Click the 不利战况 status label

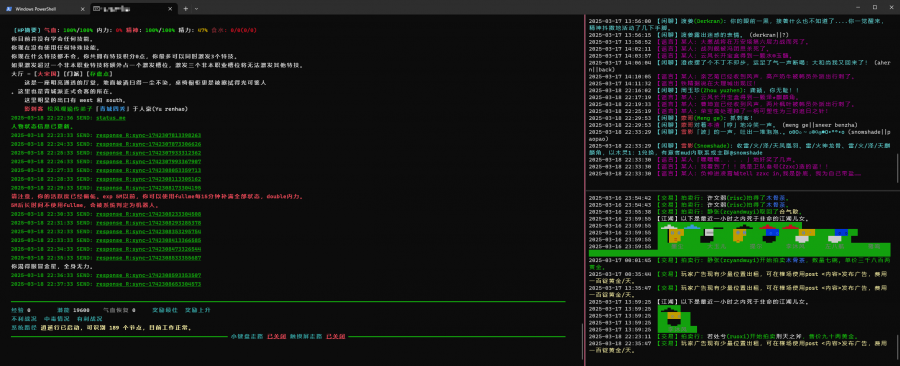tap(24, 318)
